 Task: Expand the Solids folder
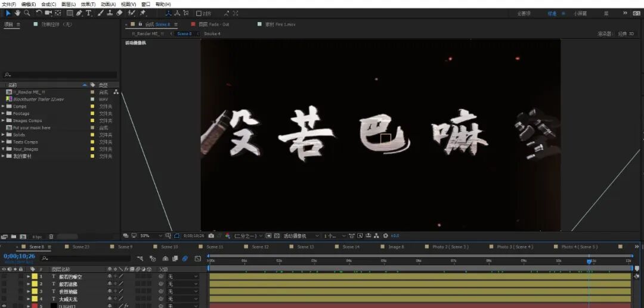[4, 135]
